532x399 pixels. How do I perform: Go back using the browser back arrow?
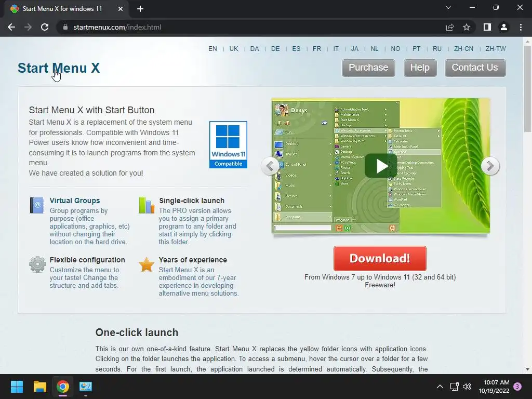[11, 27]
